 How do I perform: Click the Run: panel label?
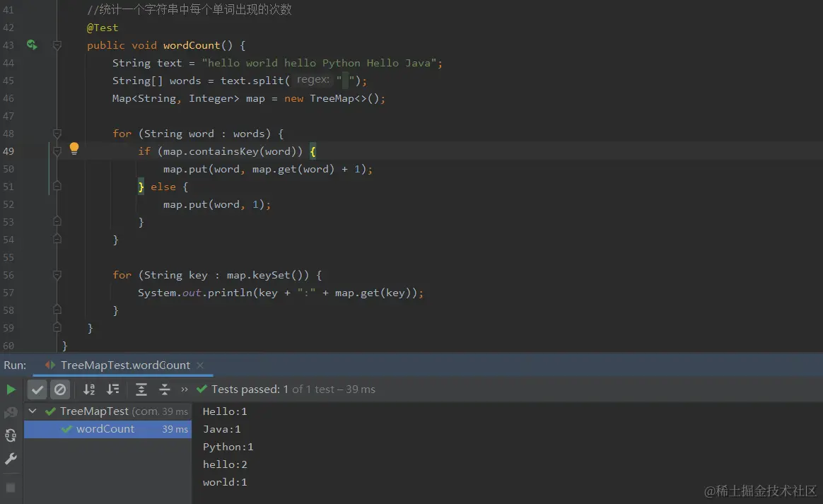point(15,365)
